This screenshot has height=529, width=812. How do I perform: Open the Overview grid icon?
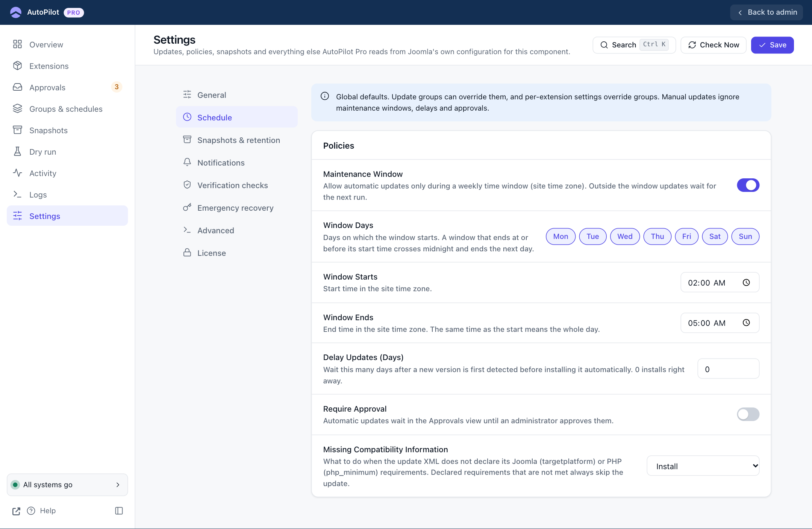tap(17, 44)
